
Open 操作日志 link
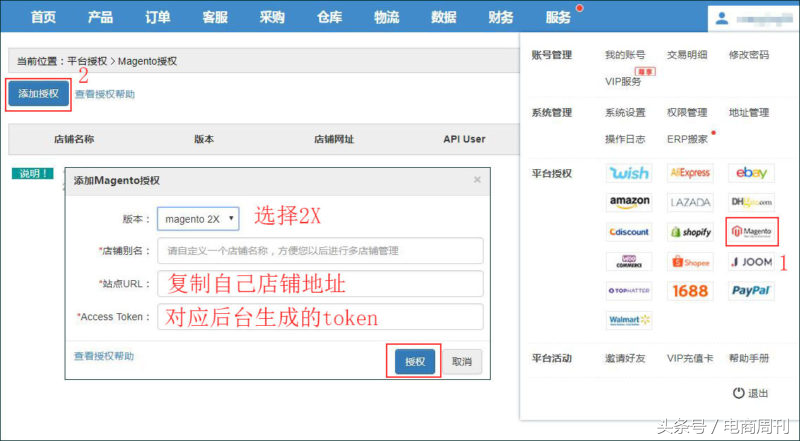(x=625, y=139)
